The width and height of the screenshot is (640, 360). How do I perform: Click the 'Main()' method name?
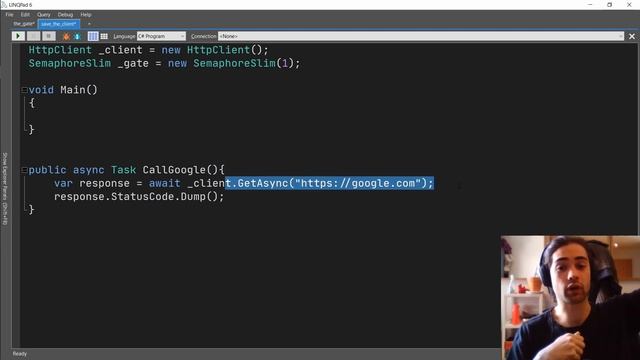pyautogui.click(x=79, y=90)
